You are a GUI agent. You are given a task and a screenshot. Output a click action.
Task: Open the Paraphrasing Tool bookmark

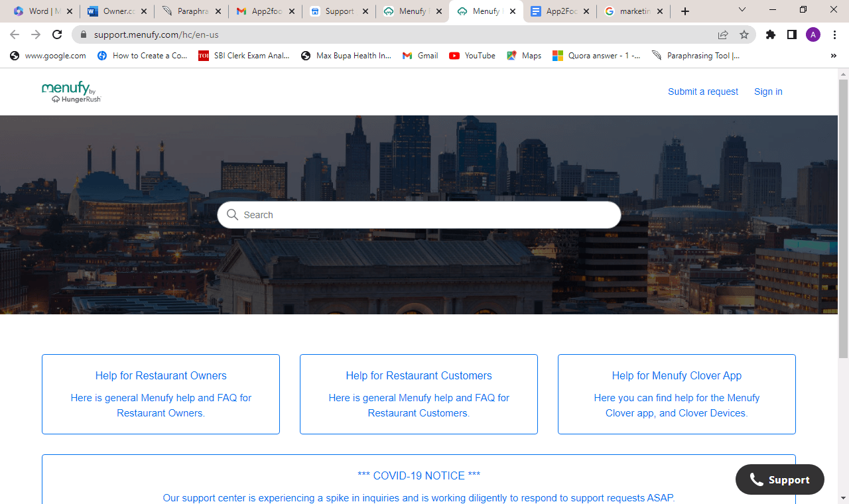tap(696, 56)
